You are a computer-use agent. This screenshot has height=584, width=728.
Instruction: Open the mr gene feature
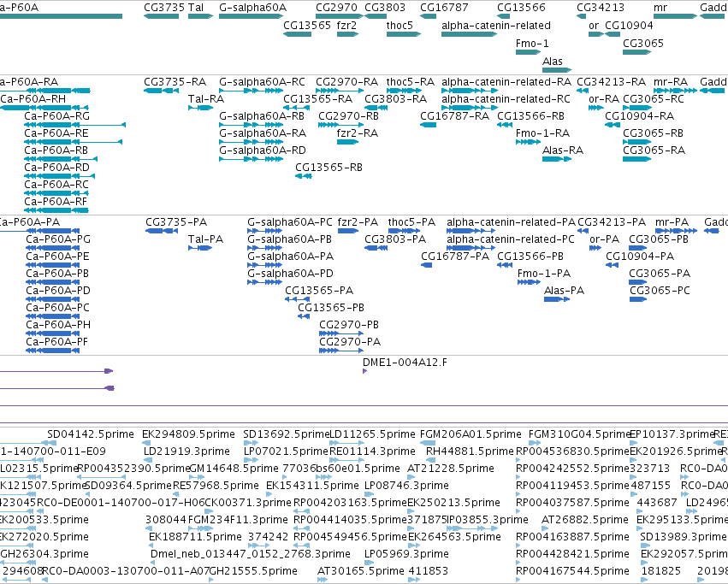pyautogui.click(x=676, y=16)
